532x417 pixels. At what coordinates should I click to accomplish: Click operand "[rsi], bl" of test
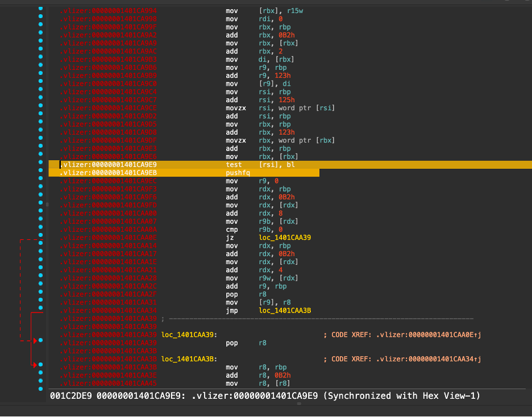click(277, 165)
